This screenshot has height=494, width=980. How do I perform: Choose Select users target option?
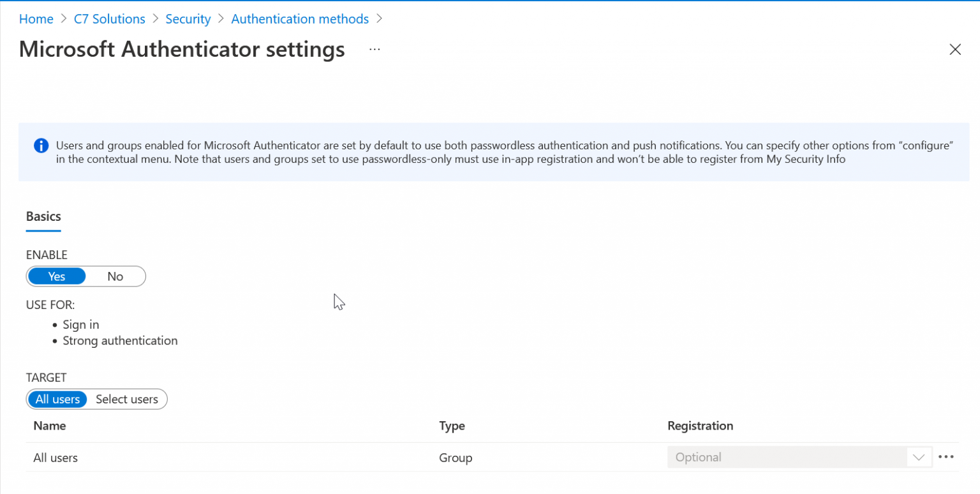pos(127,400)
